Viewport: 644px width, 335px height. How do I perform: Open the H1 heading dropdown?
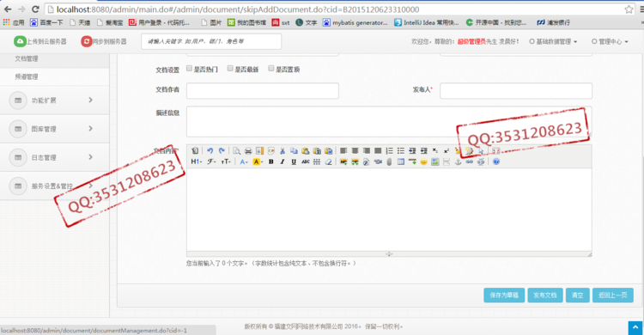196,162
